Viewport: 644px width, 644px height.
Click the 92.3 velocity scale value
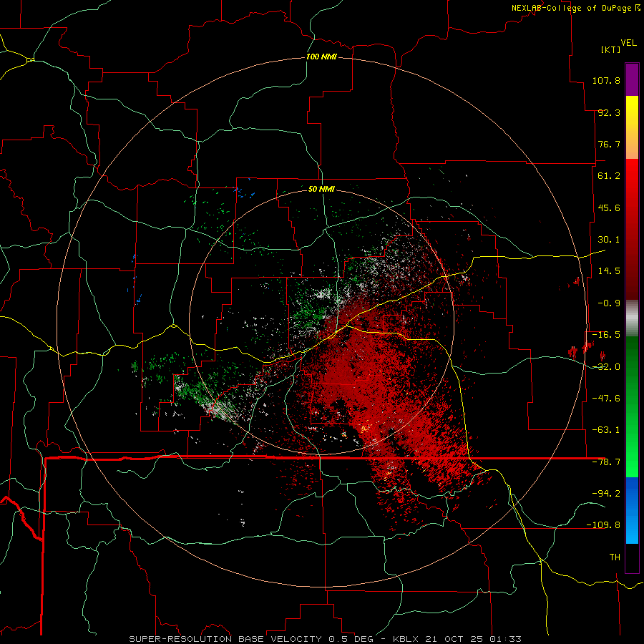(x=609, y=112)
